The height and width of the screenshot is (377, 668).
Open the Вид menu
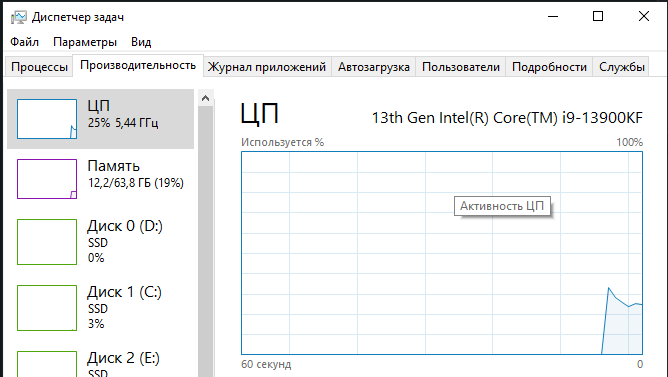pos(141,42)
